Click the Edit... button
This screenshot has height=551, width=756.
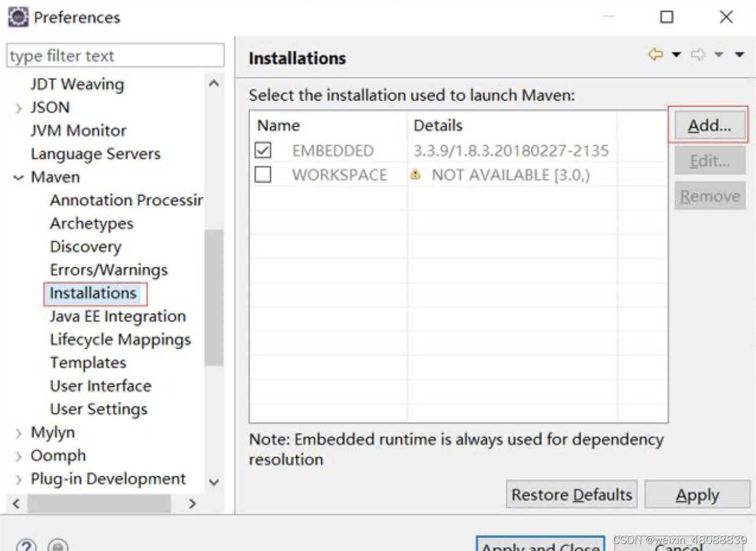(710, 160)
